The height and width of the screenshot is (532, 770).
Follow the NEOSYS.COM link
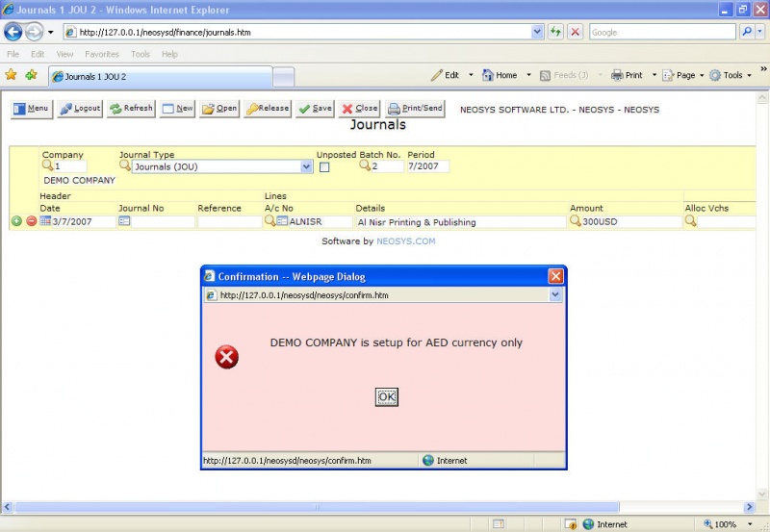[x=405, y=241]
